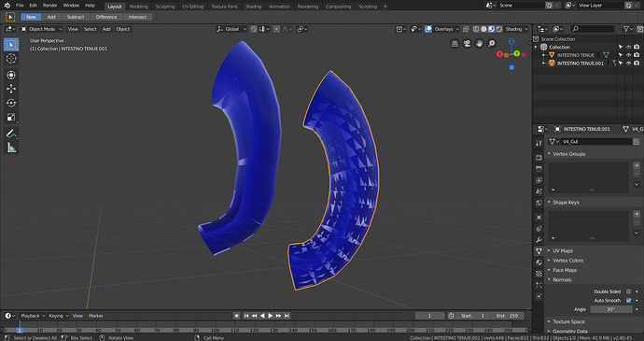This screenshot has height=341, width=644.
Task: Select the Move tool
Action: coord(11,89)
